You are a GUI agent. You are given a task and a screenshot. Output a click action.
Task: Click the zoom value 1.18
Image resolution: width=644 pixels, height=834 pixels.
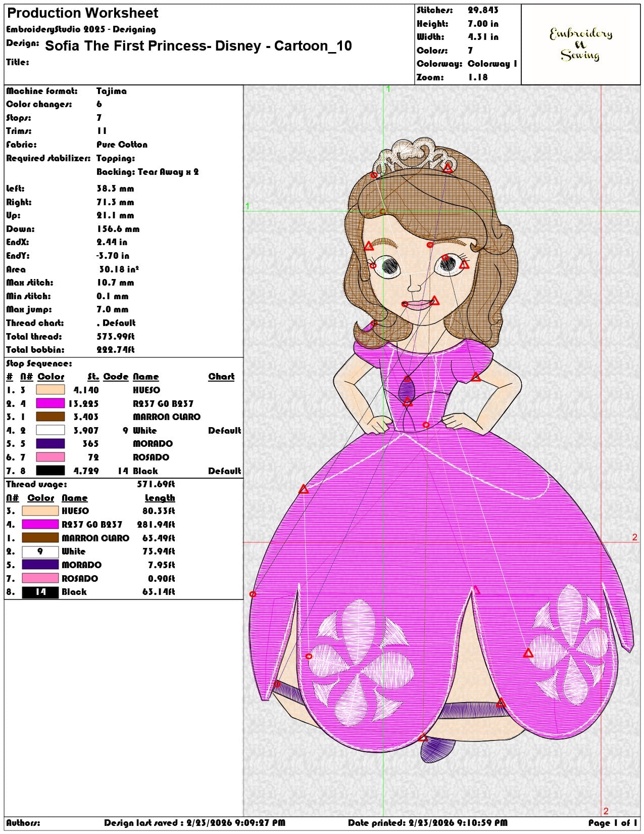478,77
